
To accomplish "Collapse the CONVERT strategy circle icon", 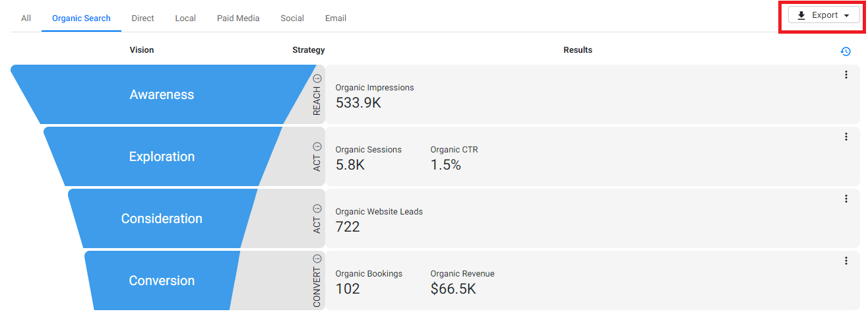I will [317, 259].
